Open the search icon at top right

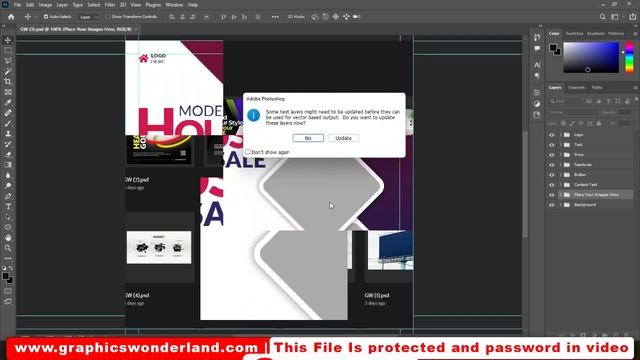[602, 17]
